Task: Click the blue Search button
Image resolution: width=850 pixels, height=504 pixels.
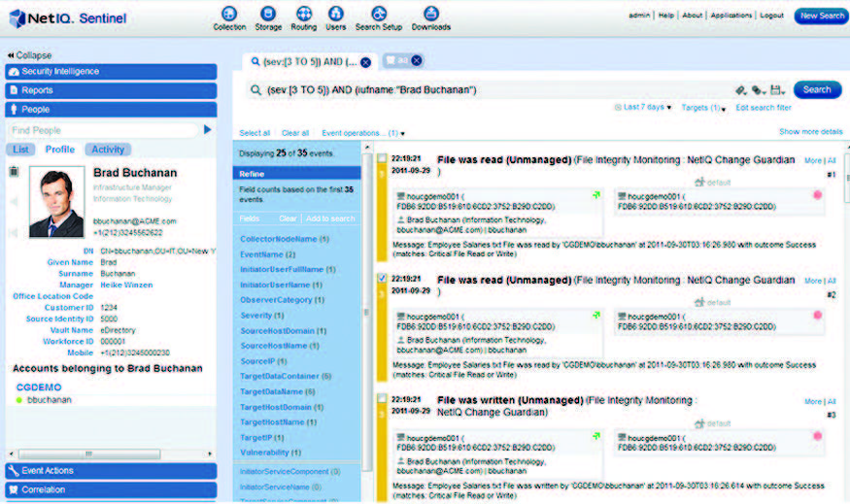Action: tap(818, 90)
